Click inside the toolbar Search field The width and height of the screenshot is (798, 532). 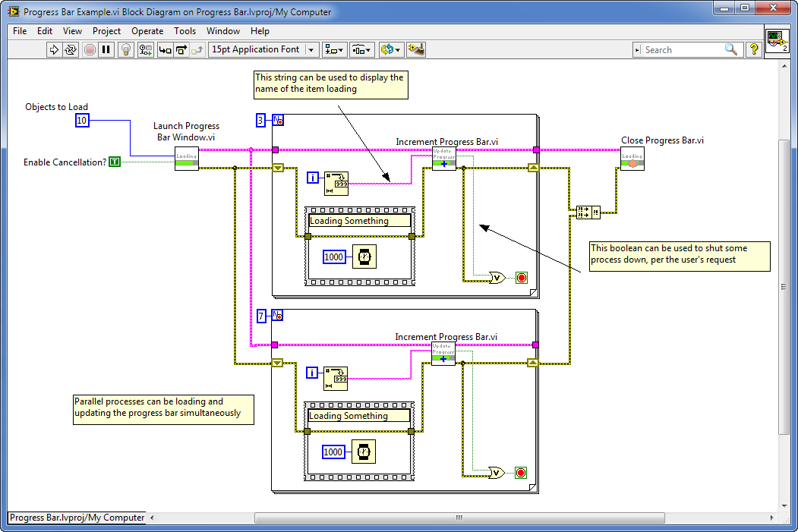click(682, 49)
